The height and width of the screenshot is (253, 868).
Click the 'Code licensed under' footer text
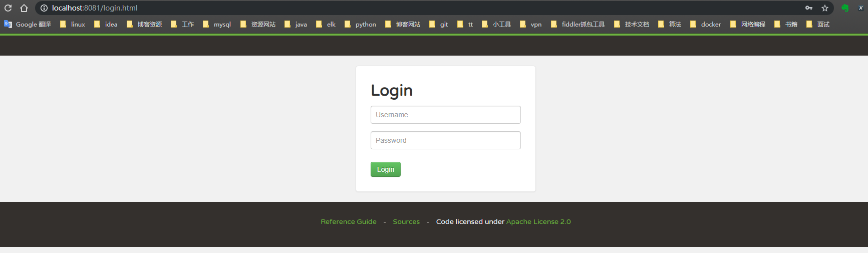pyautogui.click(x=470, y=221)
